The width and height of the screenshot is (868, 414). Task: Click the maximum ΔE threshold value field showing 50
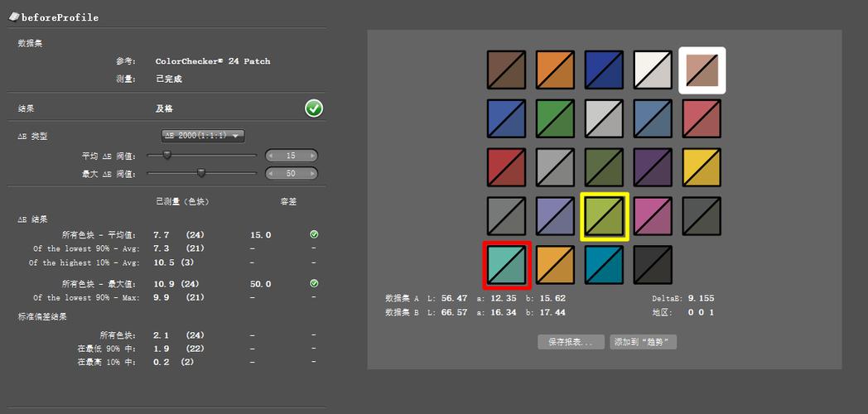[292, 173]
